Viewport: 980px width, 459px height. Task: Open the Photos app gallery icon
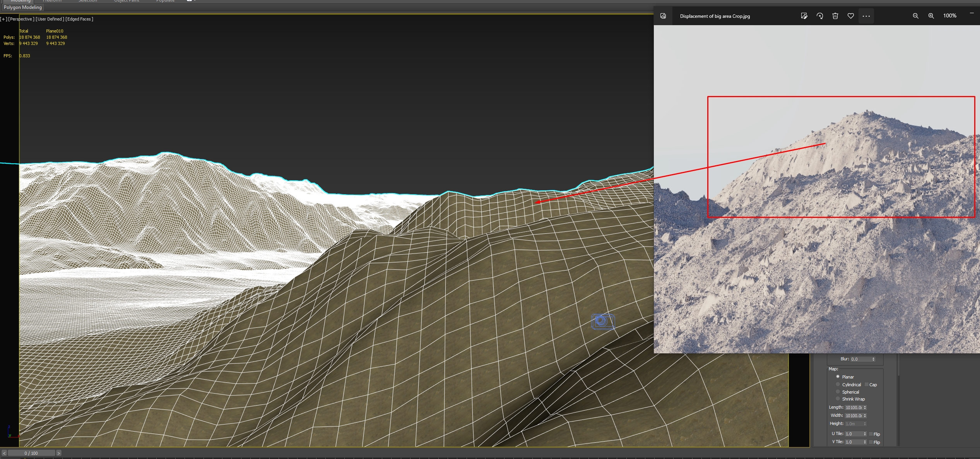click(663, 16)
